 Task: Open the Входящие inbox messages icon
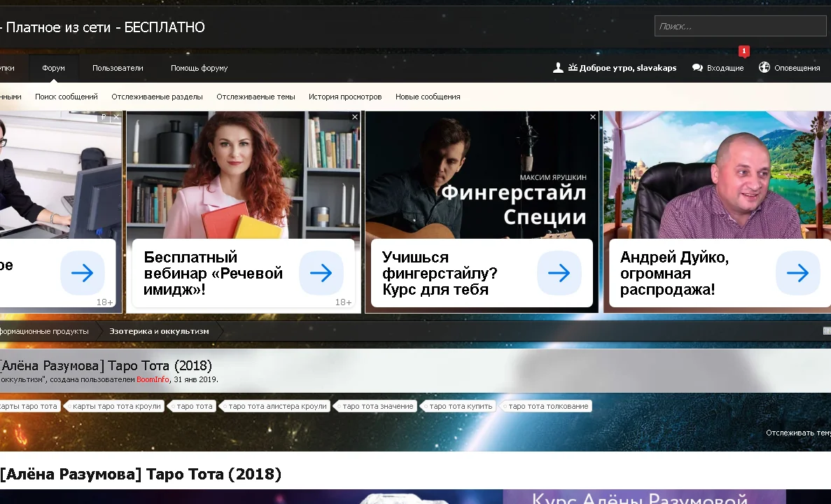(697, 68)
